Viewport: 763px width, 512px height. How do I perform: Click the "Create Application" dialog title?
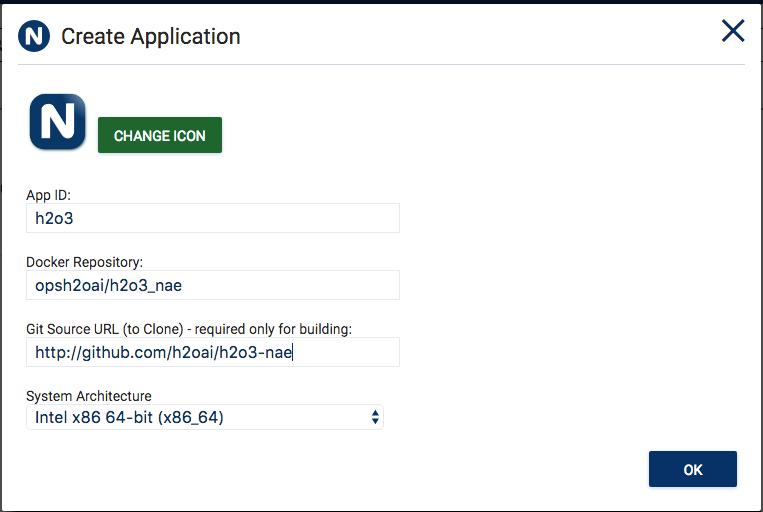coord(150,37)
